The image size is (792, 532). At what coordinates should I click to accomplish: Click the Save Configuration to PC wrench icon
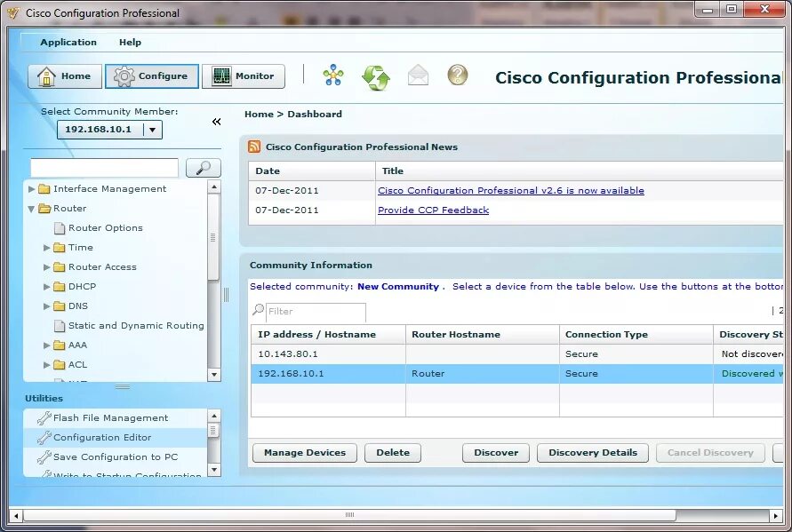pyautogui.click(x=44, y=457)
